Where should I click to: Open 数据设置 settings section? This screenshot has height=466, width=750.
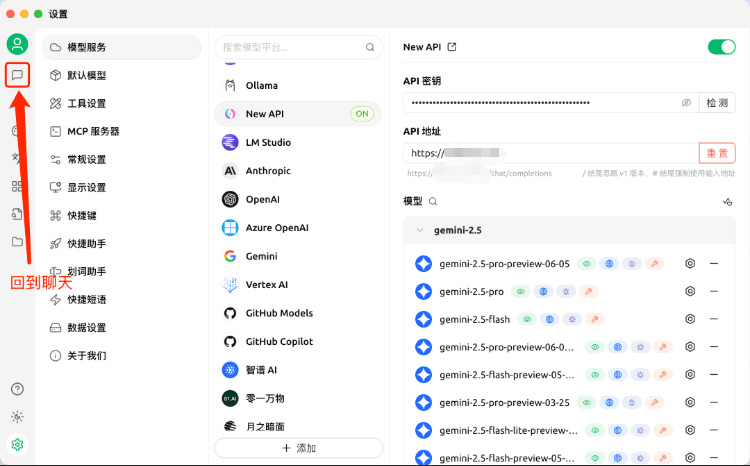coord(121,328)
